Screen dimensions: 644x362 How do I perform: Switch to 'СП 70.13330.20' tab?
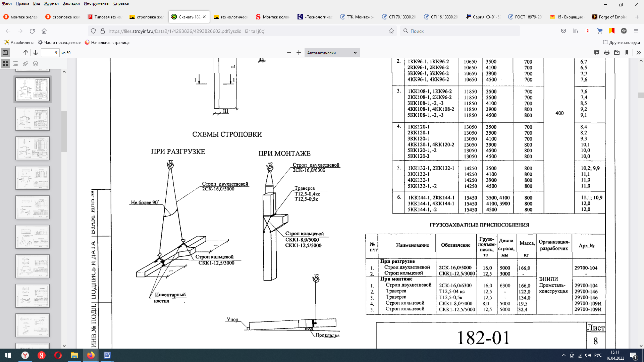[399, 17]
